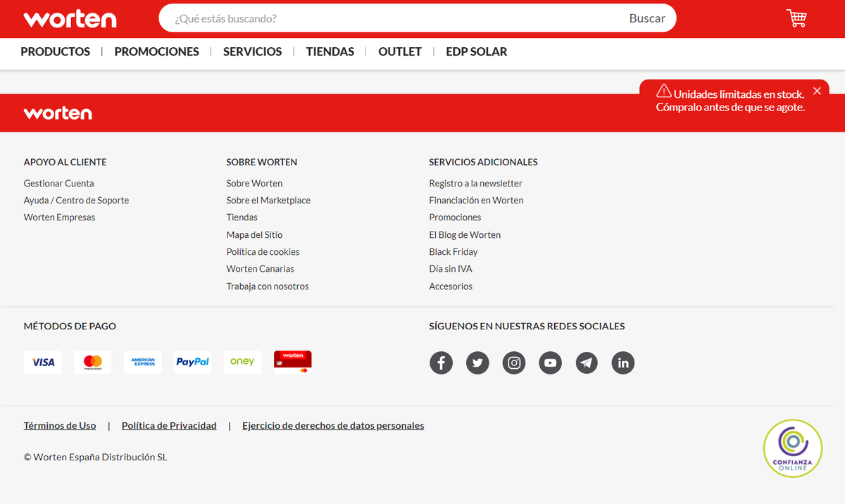Open the Confianza Online trust seal
The height and width of the screenshot is (504, 845).
(793, 448)
